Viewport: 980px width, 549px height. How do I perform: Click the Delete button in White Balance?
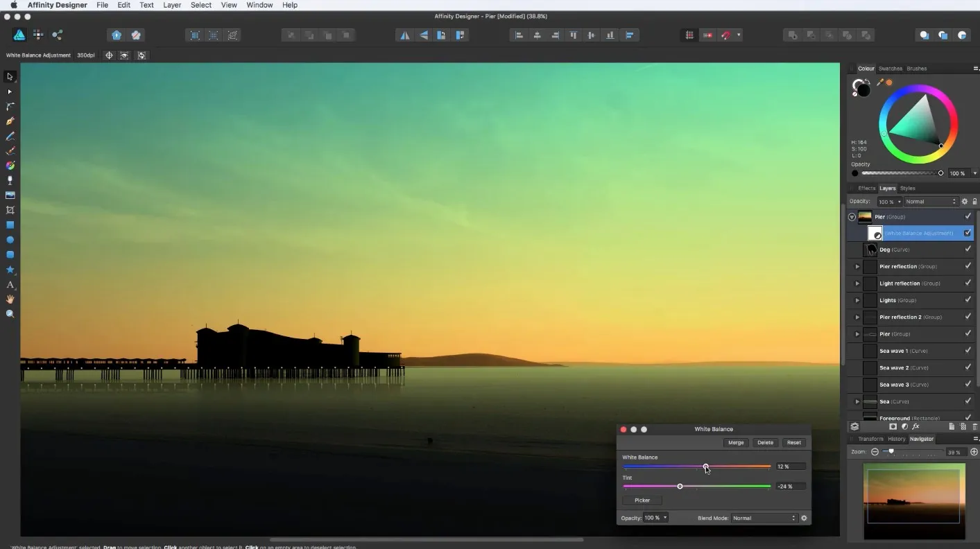pos(765,442)
